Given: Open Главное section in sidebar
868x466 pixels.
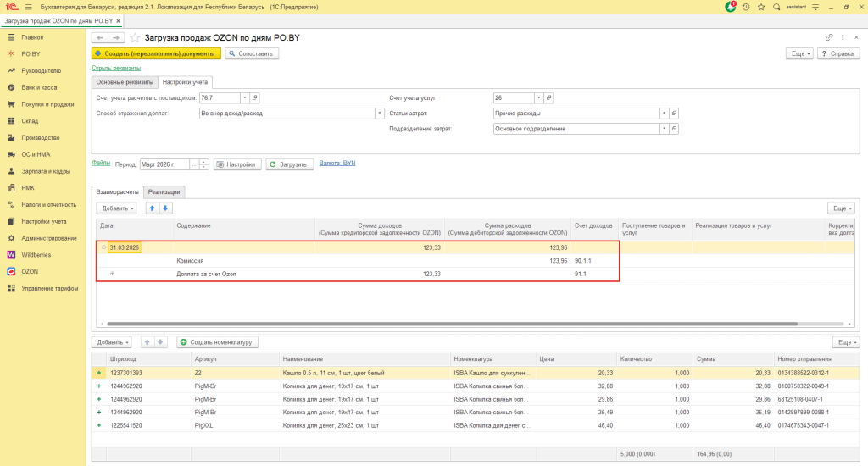Looking at the screenshot, I should point(32,37).
